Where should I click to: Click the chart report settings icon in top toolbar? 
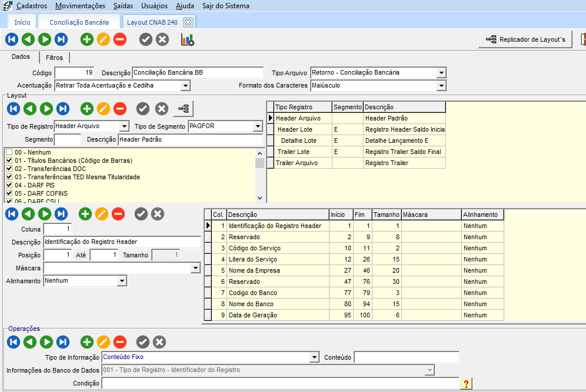[x=188, y=39]
